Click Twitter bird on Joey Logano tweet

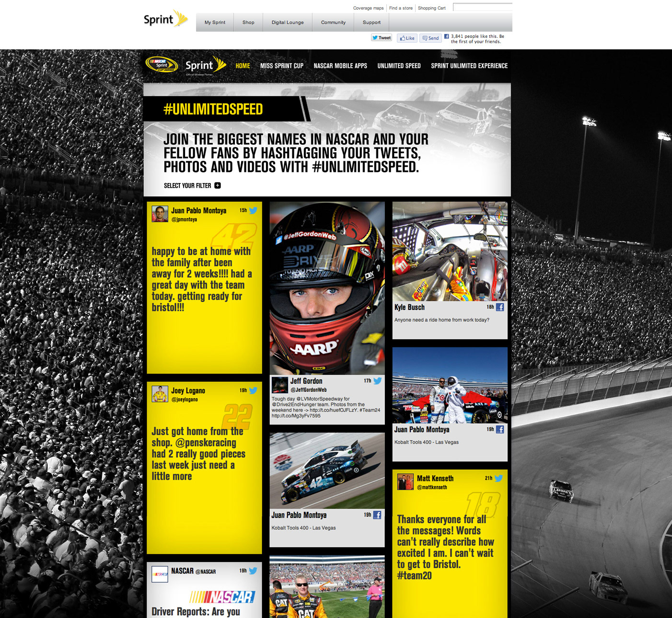click(253, 390)
